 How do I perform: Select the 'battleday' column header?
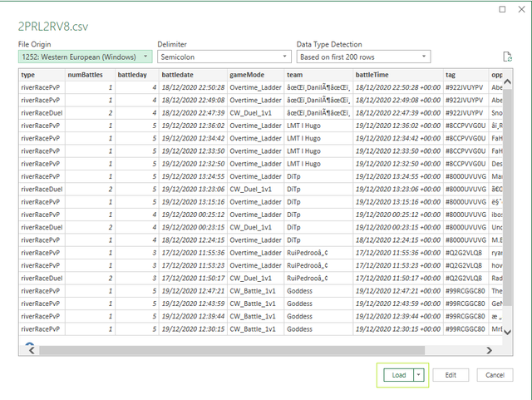tap(137, 75)
